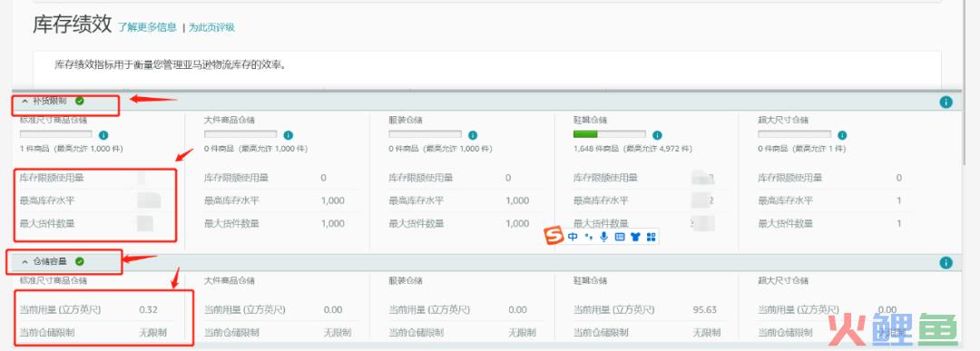Click 最大货件数量 label in 标准尺寸商品仓储 column

(x=47, y=223)
